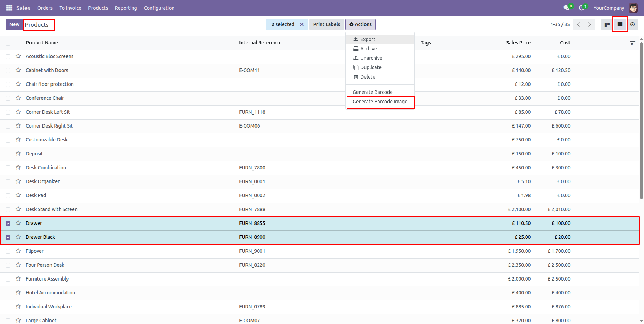Image resolution: width=644 pixels, height=324 pixels.
Task: Switch to Kanban view
Action: pos(607,24)
